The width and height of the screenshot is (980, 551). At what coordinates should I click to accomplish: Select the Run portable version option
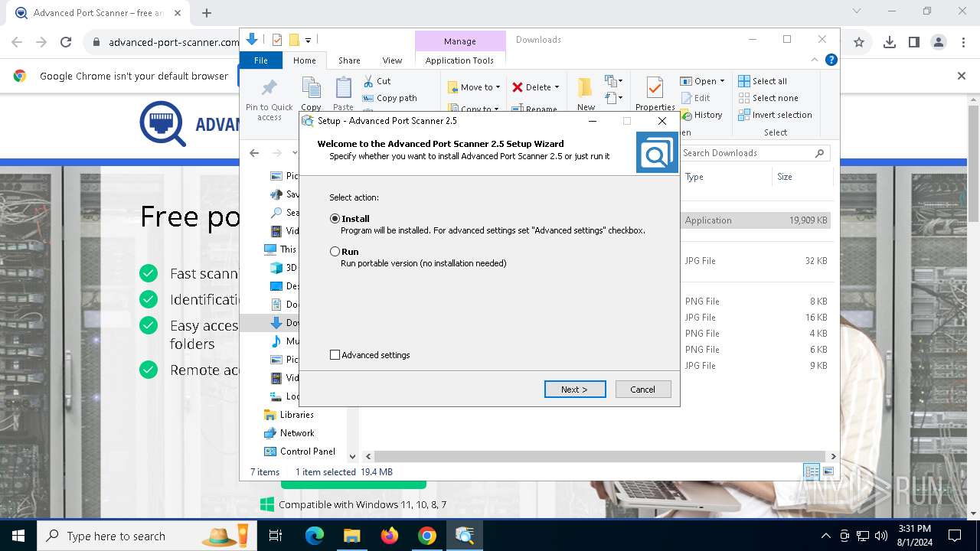tap(335, 252)
